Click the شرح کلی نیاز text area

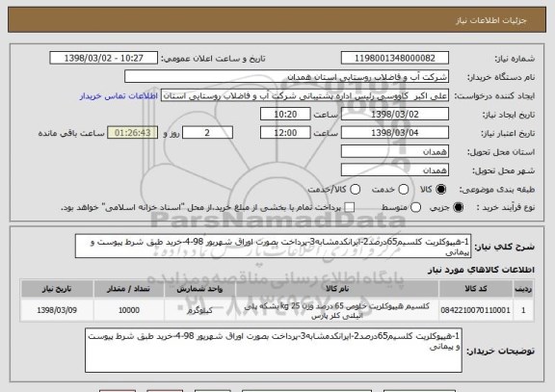tap(273, 246)
